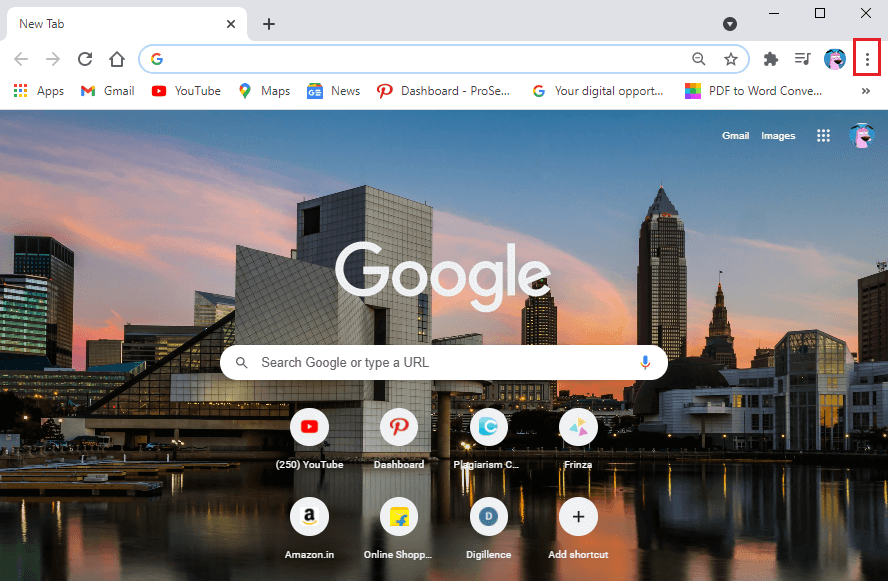Open the Digillence shortcut tile
Viewport: 888px width, 581px height.
click(x=488, y=529)
